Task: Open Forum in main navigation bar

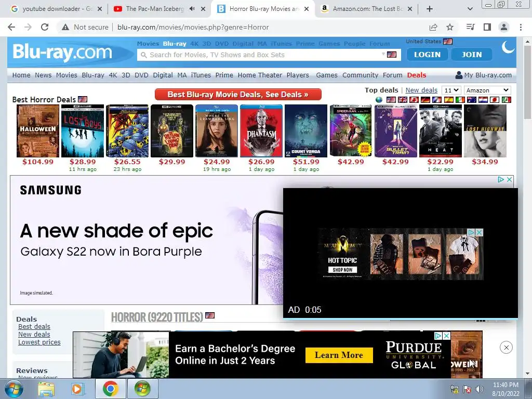Action: [393, 75]
